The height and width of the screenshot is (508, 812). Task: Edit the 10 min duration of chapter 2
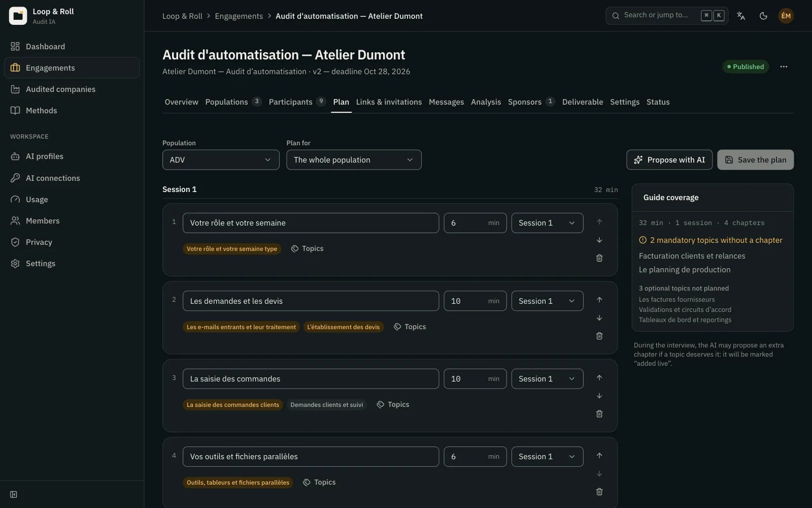(x=475, y=301)
